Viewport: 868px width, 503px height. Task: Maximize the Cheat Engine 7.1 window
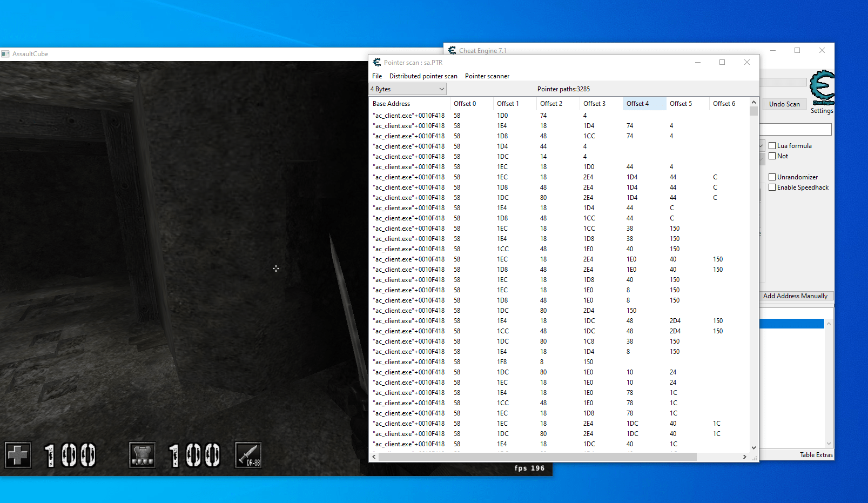[x=797, y=50]
